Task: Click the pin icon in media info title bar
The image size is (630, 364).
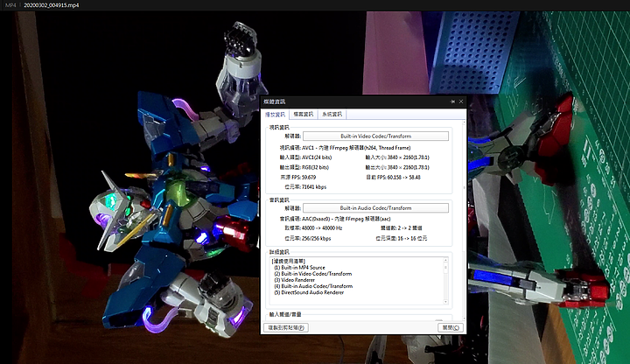Action: [x=453, y=101]
